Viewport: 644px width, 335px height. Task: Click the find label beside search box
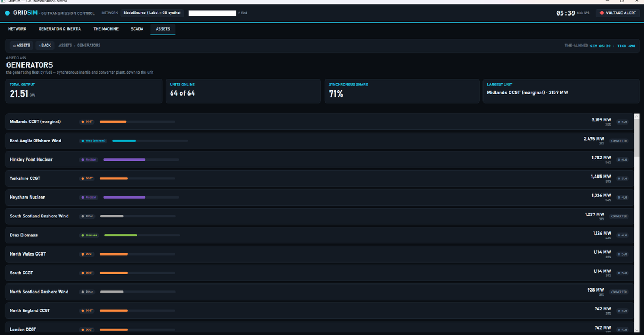[x=243, y=13]
